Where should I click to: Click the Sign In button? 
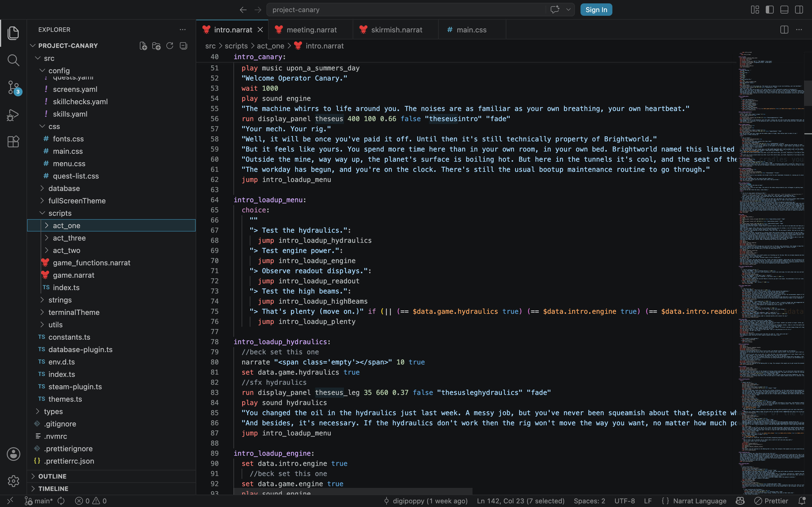point(596,10)
